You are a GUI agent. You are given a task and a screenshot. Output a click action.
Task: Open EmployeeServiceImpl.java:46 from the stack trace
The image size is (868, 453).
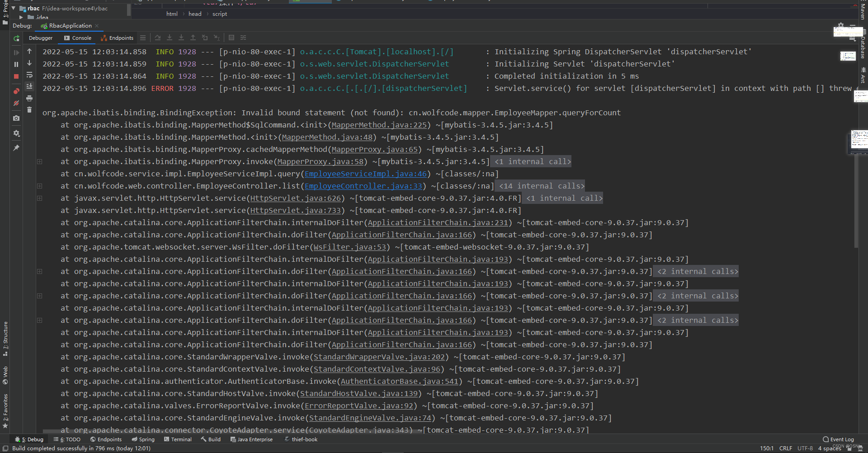pyautogui.click(x=365, y=174)
